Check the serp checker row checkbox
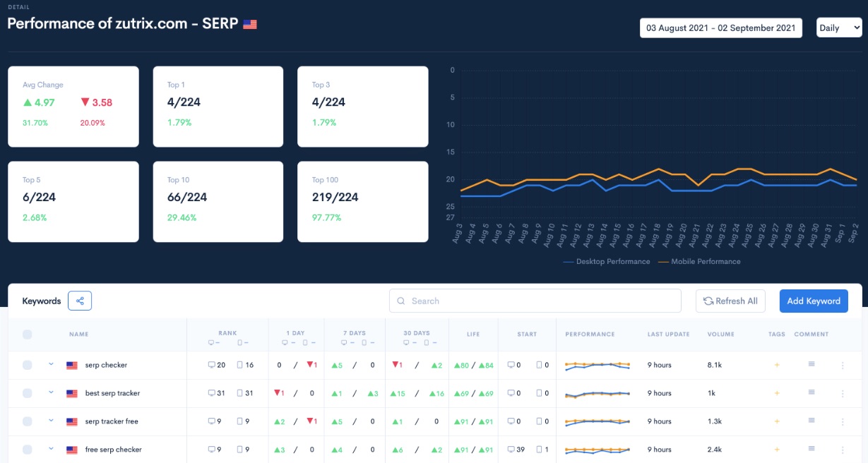 (x=28, y=365)
